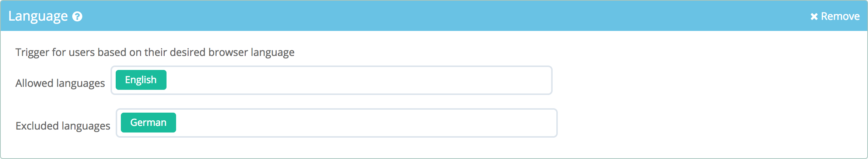Screen dimensions: 868x159
Task: Click the trigger description text
Action: [x=155, y=52]
